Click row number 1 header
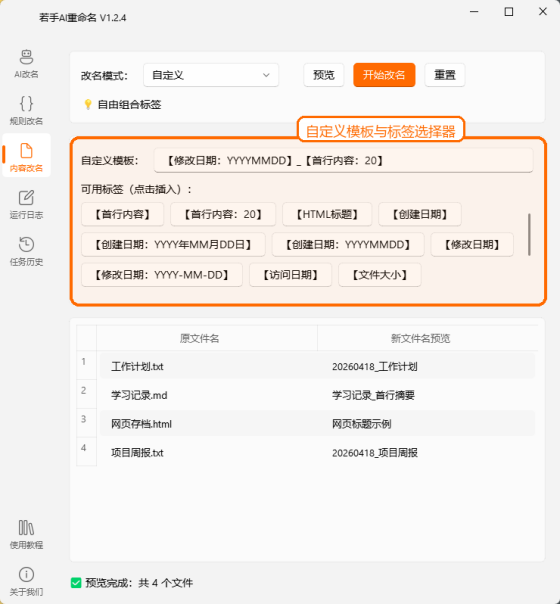Viewport: 560px width, 604px height. tap(87, 365)
